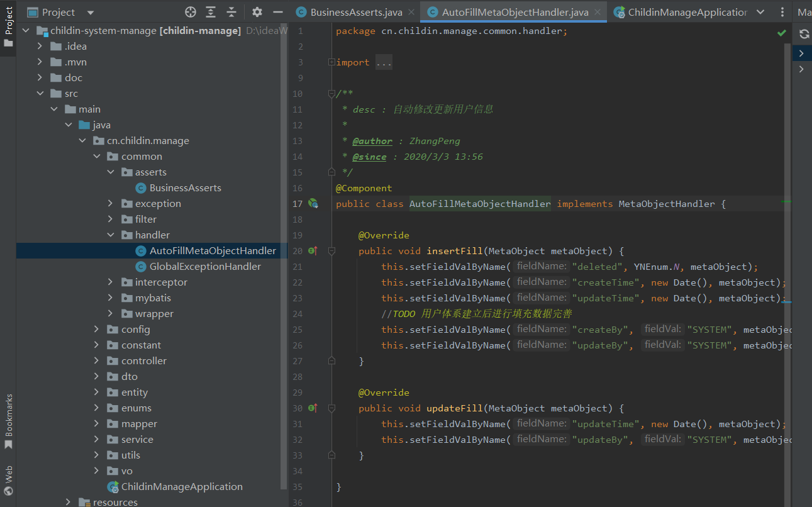Click the updateFill method name
Viewport: 812px width, 507px height.
[455, 408]
